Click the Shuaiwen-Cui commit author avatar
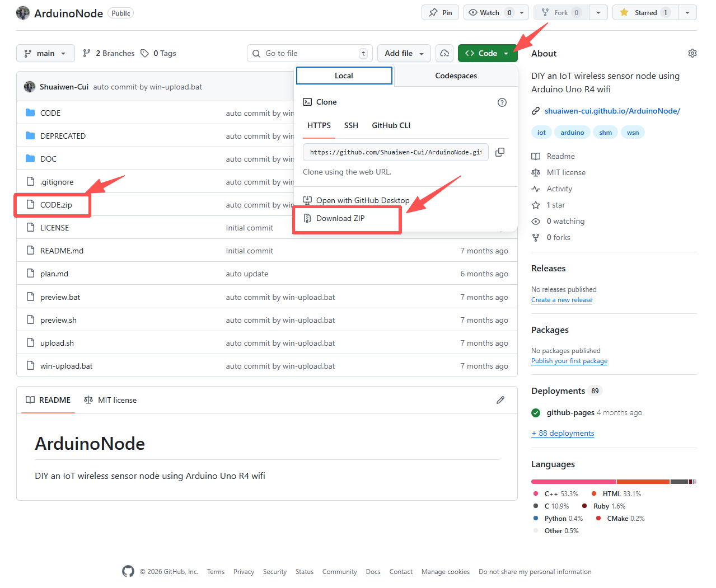Image resolution: width=716 pixels, height=588 pixels. (x=30, y=87)
